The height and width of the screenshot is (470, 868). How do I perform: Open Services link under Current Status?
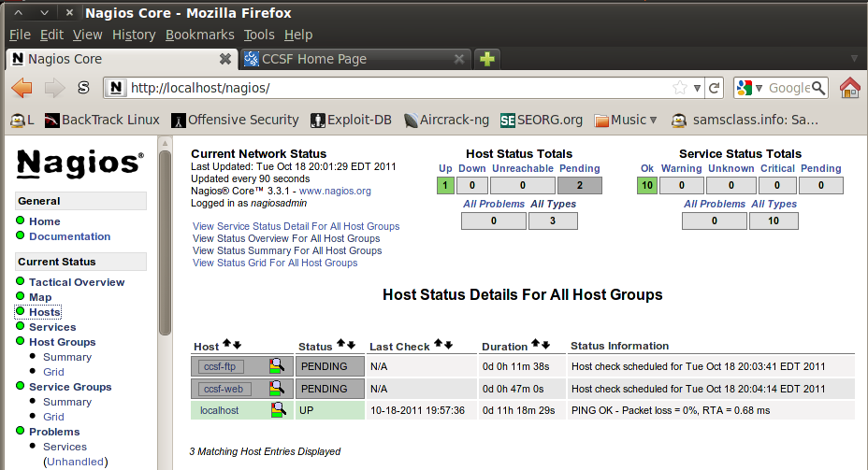pos(52,327)
